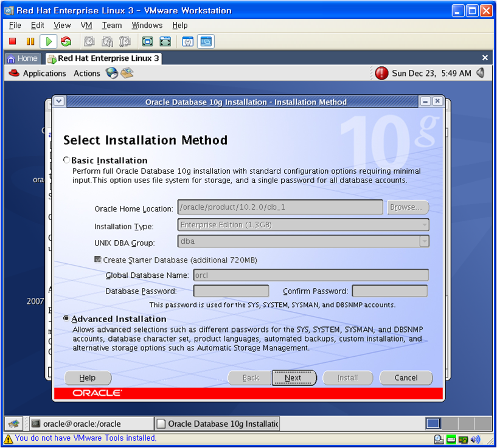This screenshot has height=448, width=497.
Task: Click the installer Help button
Action: 88,377
